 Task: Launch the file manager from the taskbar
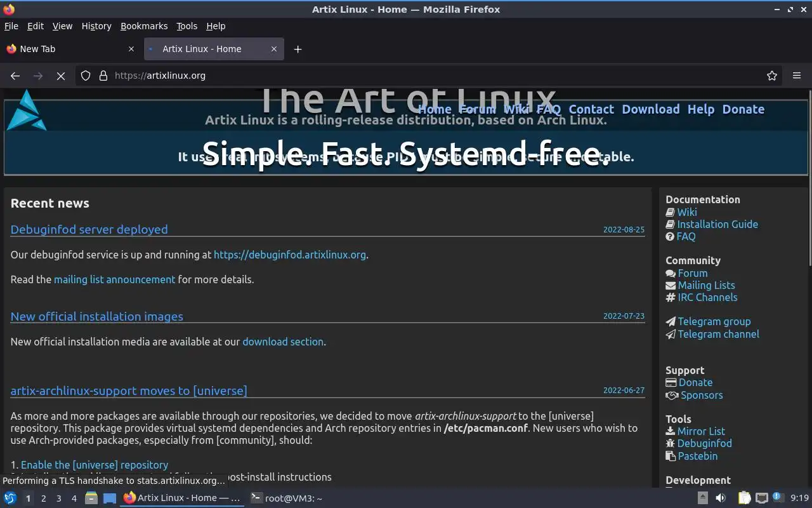click(x=91, y=498)
